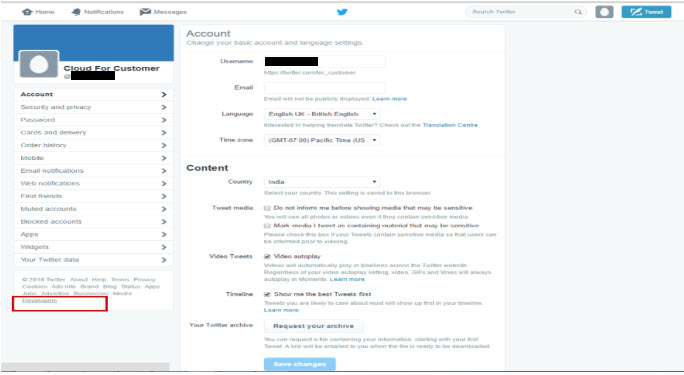Viewport: 684px width, 375px height.
Task: Click Ads info footer link
Action: pyautogui.click(x=64, y=286)
